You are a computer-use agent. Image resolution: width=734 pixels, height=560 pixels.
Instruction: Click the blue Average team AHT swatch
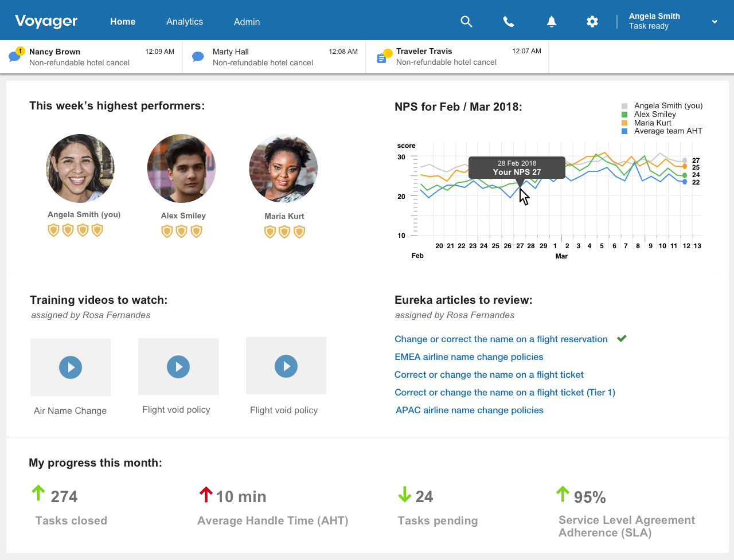click(624, 131)
